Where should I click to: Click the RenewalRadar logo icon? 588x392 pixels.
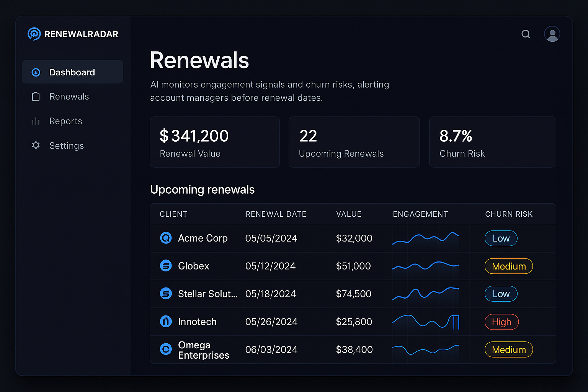(x=34, y=34)
